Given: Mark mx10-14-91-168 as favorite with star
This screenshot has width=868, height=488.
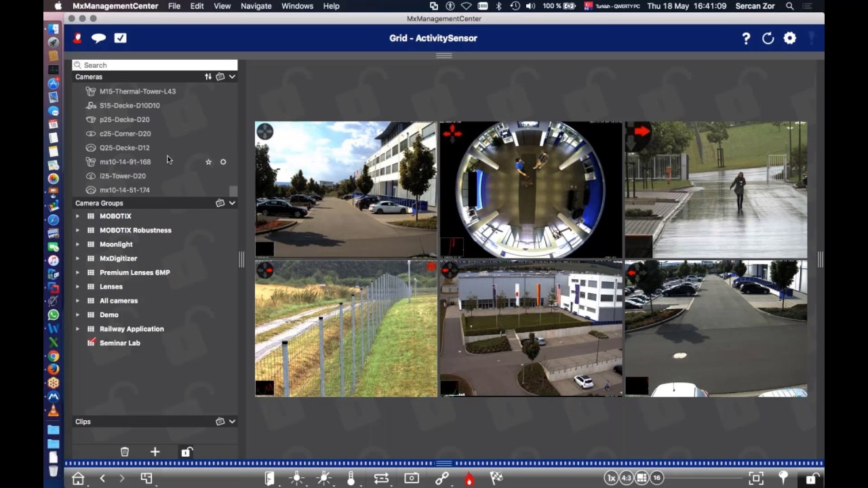Looking at the screenshot, I should click(x=208, y=162).
